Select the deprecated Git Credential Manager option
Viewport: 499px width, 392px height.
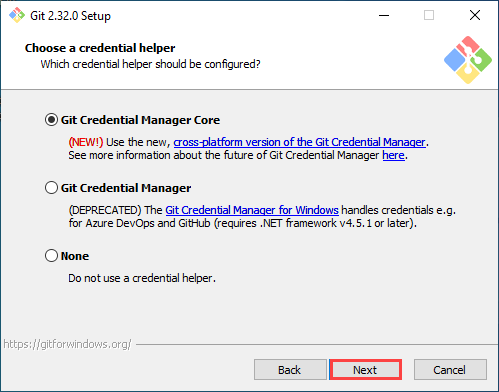[51, 188]
